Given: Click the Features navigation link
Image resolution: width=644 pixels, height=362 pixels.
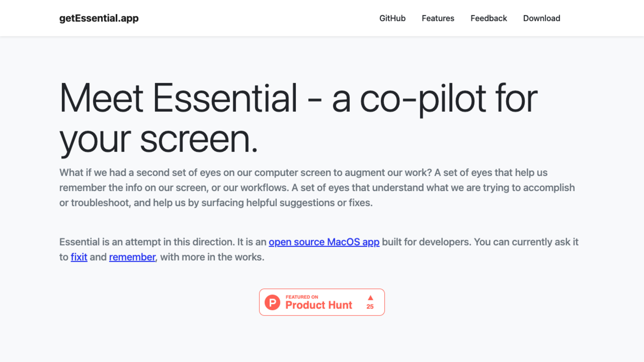Looking at the screenshot, I should (x=438, y=18).
